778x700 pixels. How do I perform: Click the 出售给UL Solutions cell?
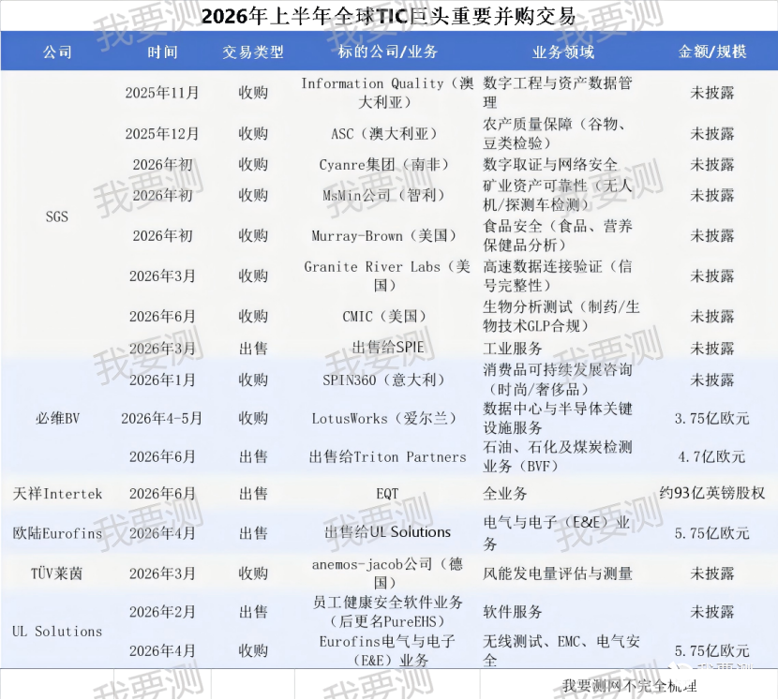click(387, 532)
